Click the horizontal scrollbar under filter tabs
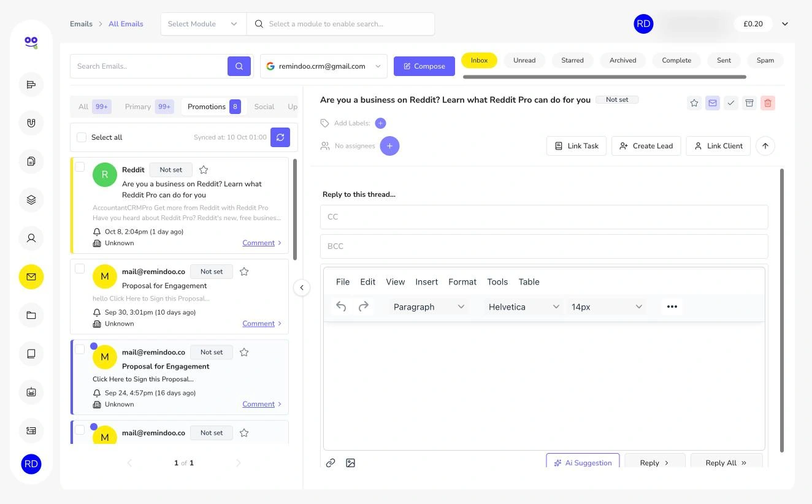This screenshot has height=504, width=812. pyautogui.click(x=605, y=77)
